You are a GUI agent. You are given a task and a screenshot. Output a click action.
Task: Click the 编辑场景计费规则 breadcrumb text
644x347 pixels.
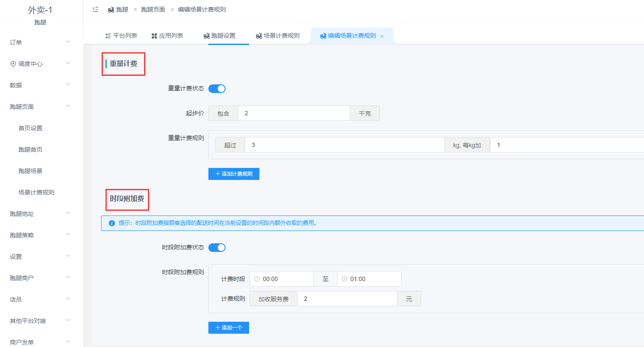202,9
